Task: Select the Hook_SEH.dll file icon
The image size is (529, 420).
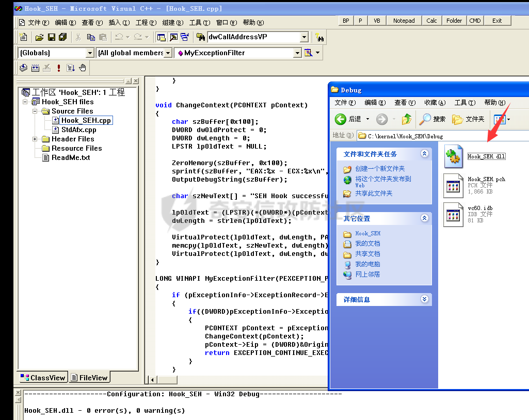Action: (x=453, y=156)
